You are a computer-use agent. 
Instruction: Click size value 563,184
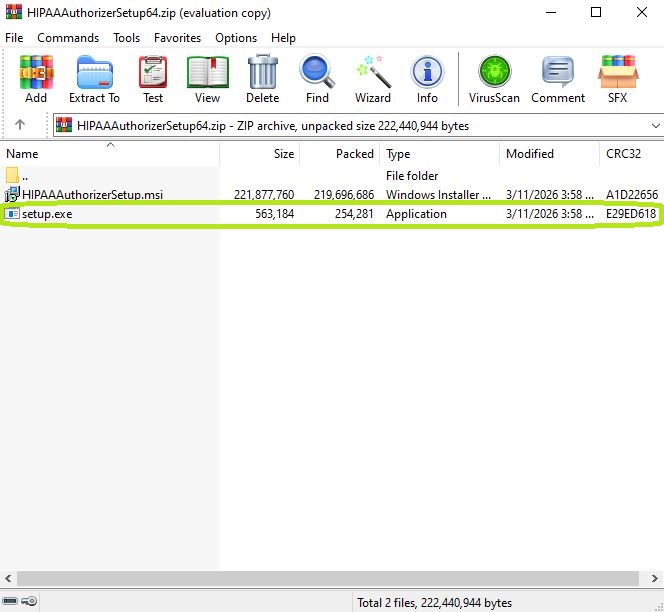click(x=274, y=214)
